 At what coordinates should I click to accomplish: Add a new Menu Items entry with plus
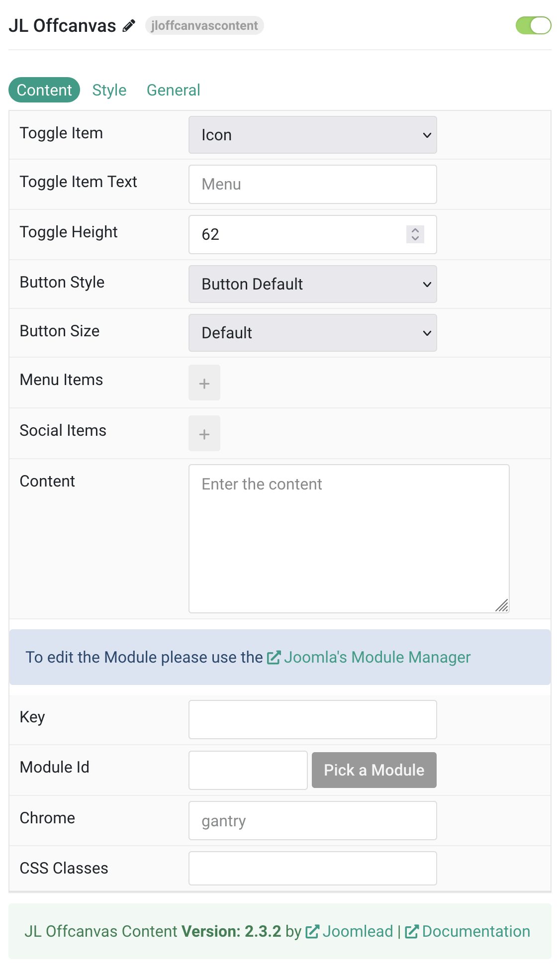tap(204, 383)
